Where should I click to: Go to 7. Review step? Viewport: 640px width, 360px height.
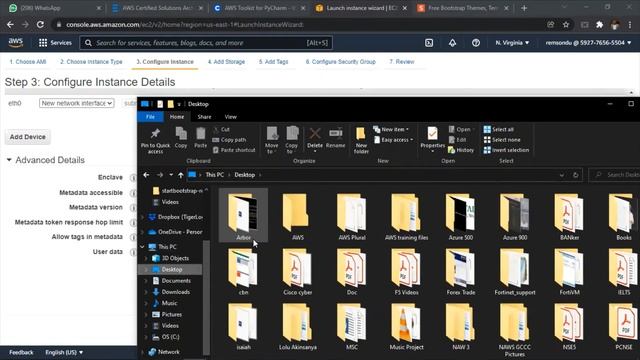coord(402,62)
